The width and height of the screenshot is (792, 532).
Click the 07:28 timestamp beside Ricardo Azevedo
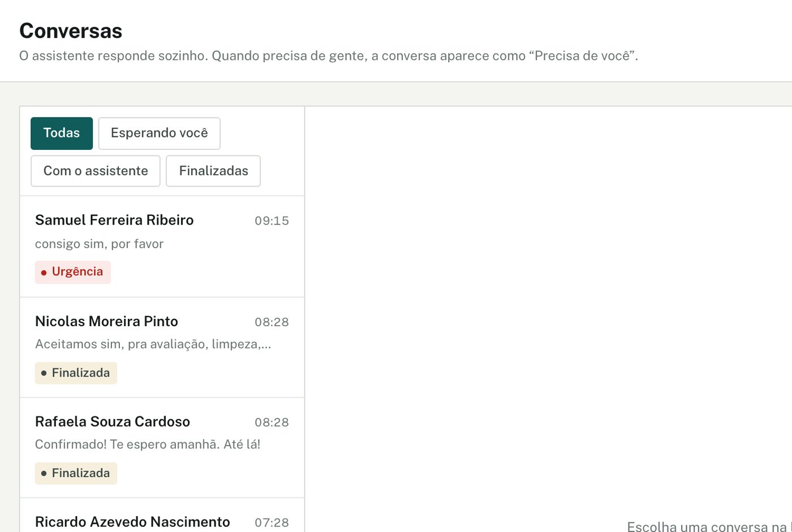pos(272,522)
